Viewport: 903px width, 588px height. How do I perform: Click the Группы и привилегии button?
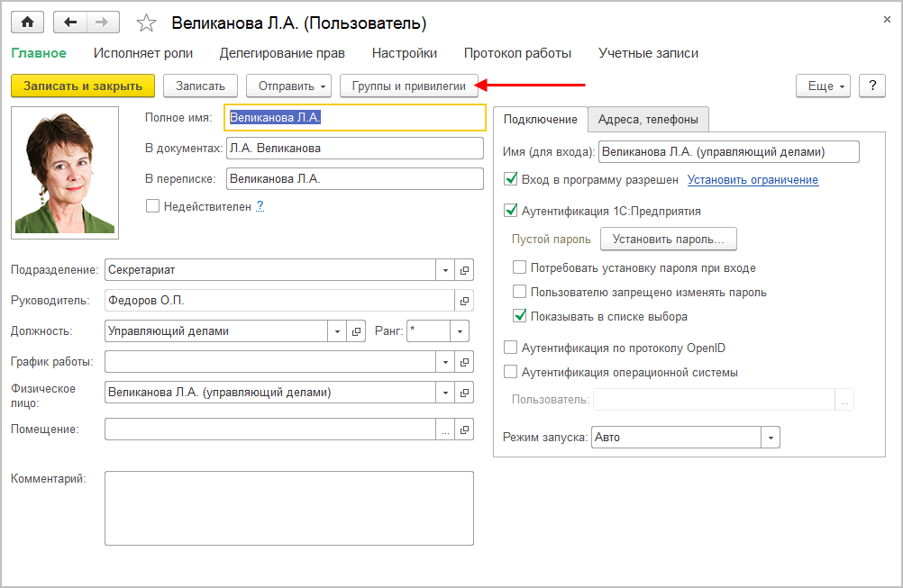point(409,86)
